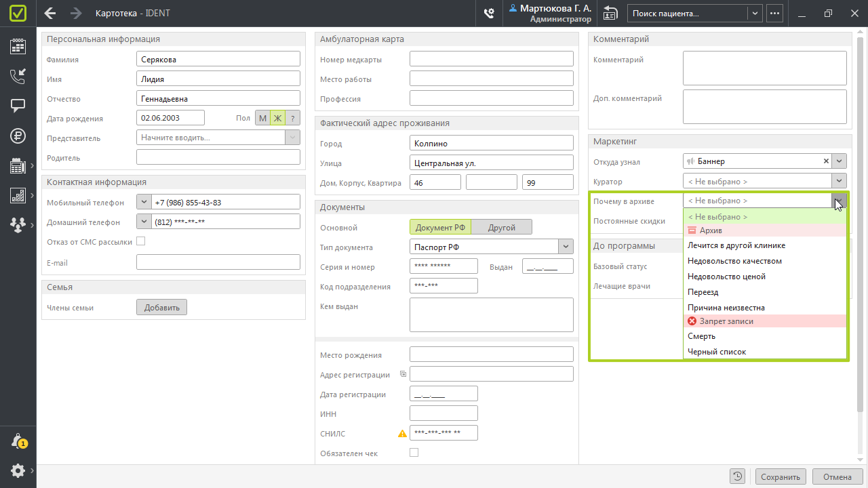Open the change history icon beside Сохранить
The width and height of the screenshot is (868, 488).
pos(738,476)
